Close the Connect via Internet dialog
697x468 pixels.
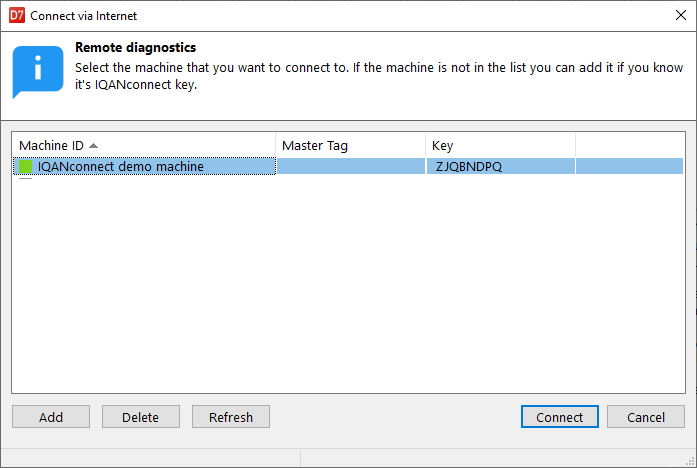coord(680,16)
